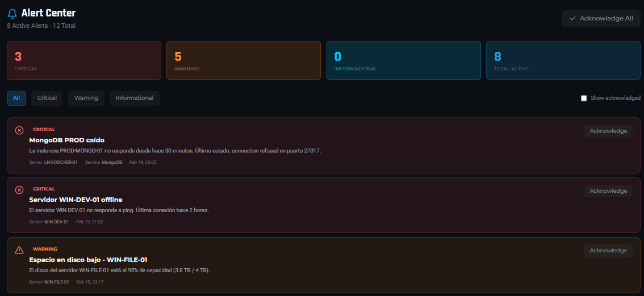The height and width of the screenshot is (296, 644).
Task: Open the Espacio en disco bajo alert title
Action: click(88, 260)
